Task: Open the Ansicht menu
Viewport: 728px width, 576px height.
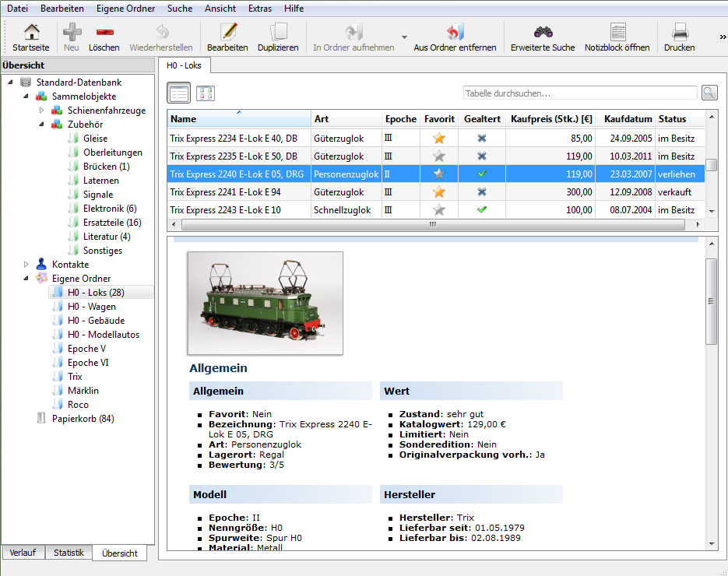Action: 220,9
